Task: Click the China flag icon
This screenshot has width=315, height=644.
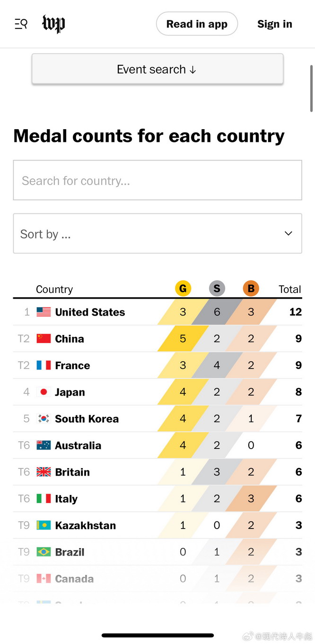Action: [x=44, y=339]
